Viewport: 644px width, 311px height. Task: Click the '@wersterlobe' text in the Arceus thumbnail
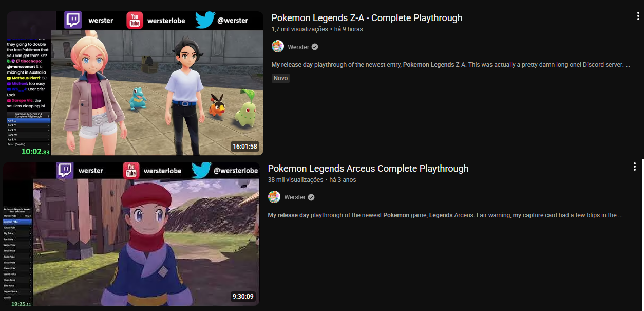coord(236,171)
